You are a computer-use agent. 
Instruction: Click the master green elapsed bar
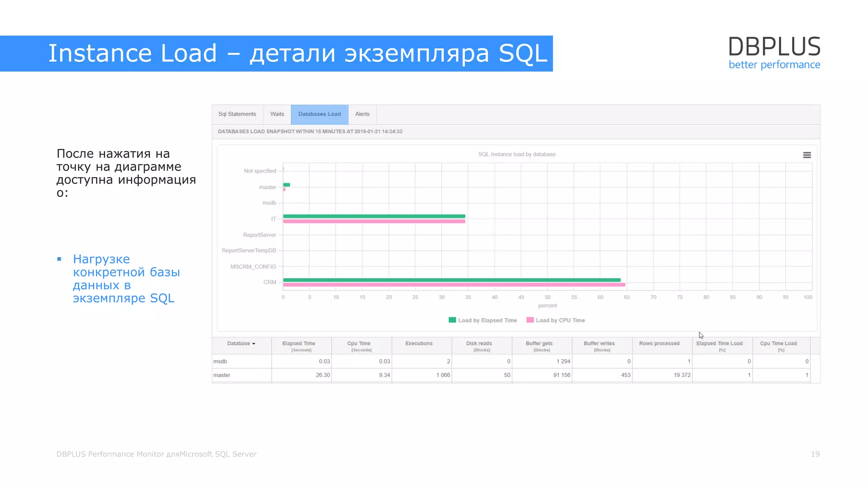click(x=287, y=185)
